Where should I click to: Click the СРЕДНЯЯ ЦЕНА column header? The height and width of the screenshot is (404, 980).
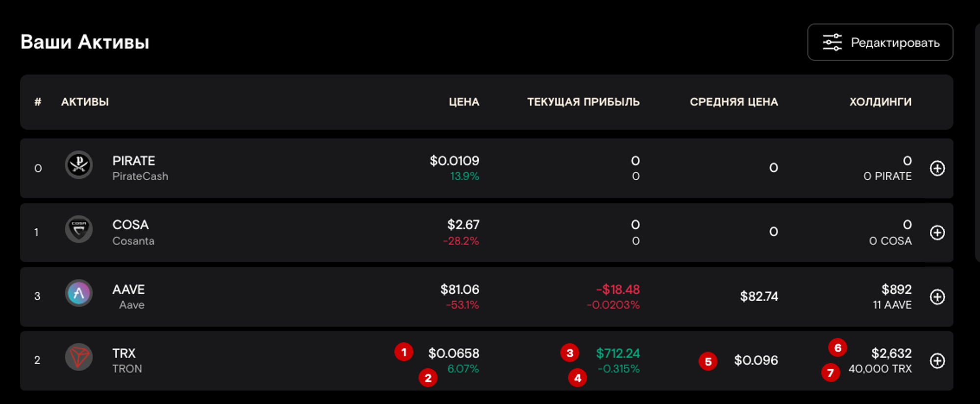(x=734, y=102)
